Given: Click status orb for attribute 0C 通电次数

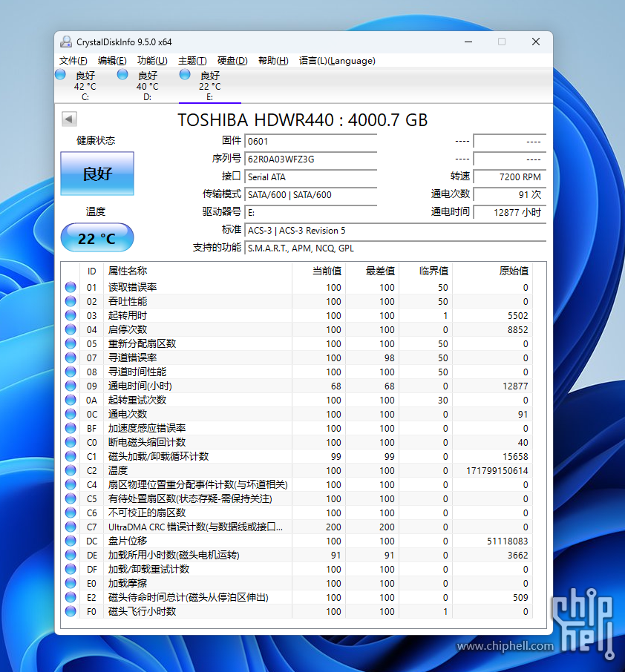Looking at the screenshot, I should (71, 414).
